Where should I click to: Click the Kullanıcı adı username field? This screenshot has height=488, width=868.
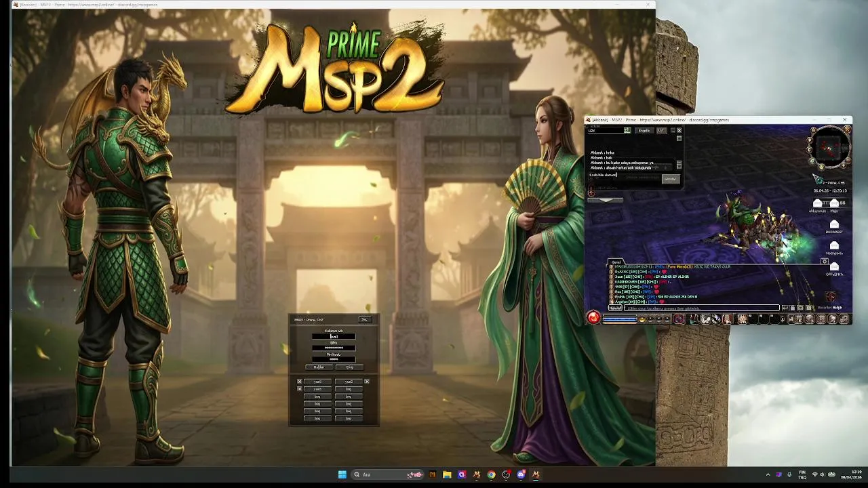(334, 336)
